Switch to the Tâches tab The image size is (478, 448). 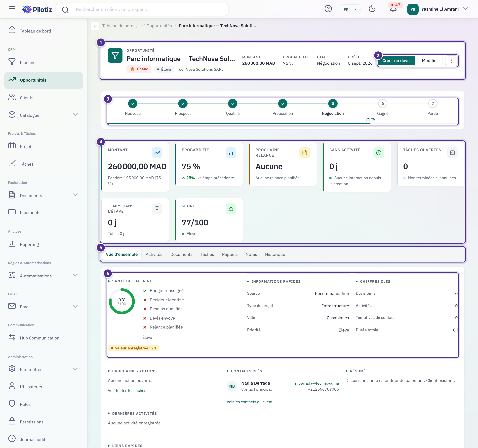click(x=207, y=254)
